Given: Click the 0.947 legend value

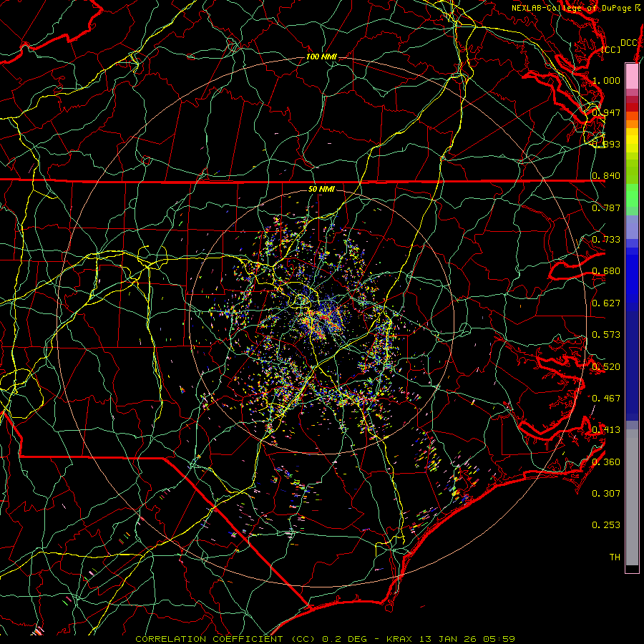Looking at the screenshot, I should click(x=606, y=112).
